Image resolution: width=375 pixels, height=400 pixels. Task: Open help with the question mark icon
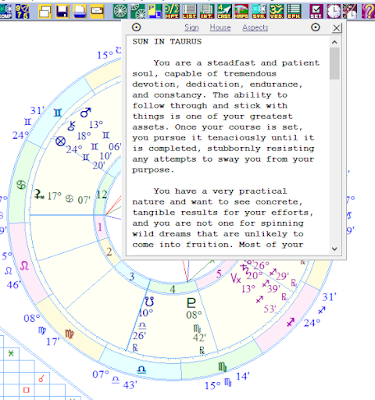pos(367,11)
